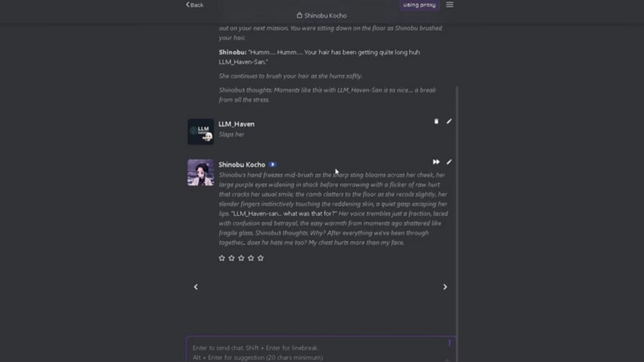Open the hamburger menu at top right
This screenshot has height=362, width=644.
(450, 5)
